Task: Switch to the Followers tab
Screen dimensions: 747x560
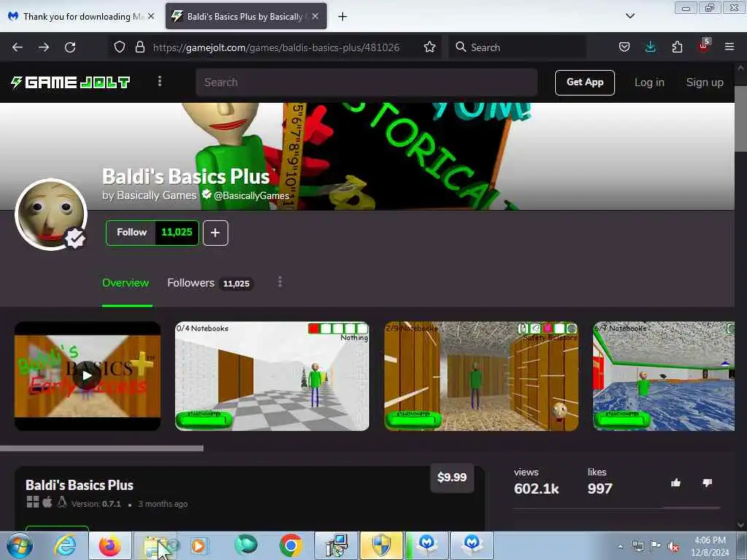Action: click(209, 283)
